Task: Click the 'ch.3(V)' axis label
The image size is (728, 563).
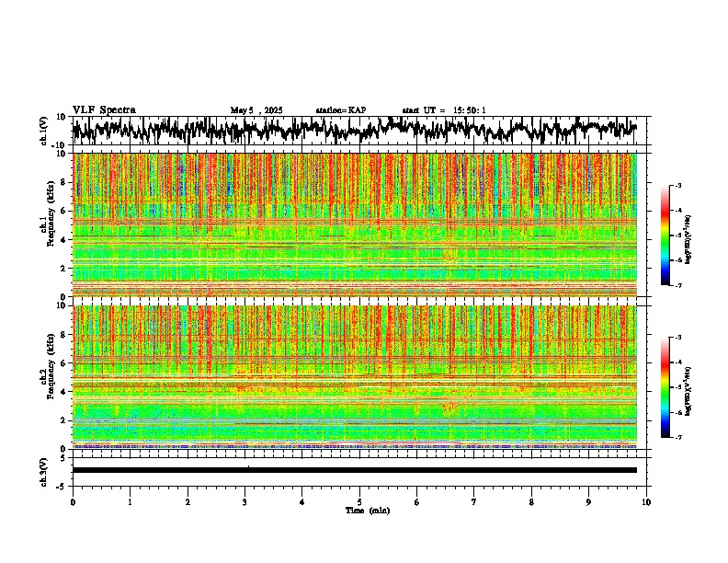Action: (44, 472)
